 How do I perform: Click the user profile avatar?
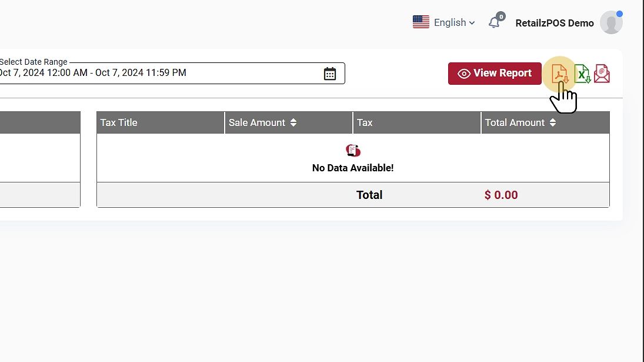(x=611, y=23)
